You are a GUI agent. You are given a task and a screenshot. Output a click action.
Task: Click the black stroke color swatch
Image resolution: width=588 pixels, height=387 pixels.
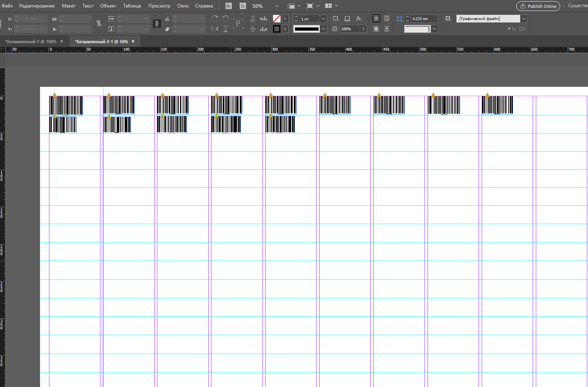tap(277, 29)
